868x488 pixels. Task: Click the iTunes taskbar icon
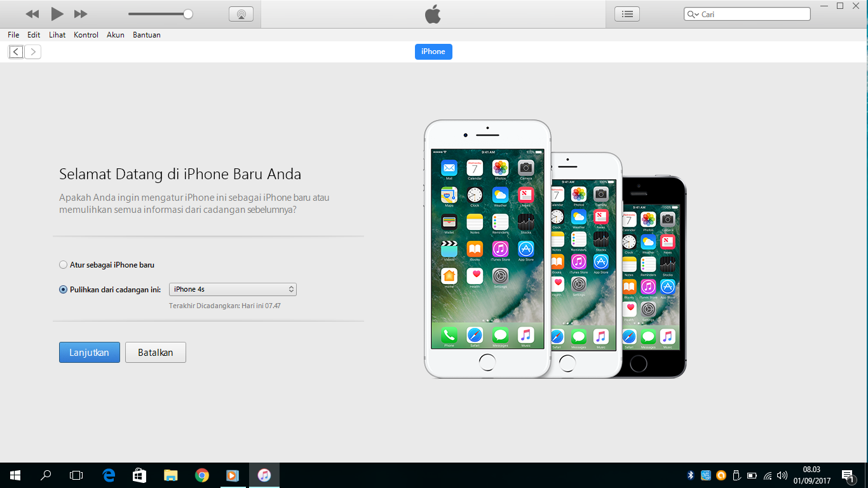[x=264, y=475]
